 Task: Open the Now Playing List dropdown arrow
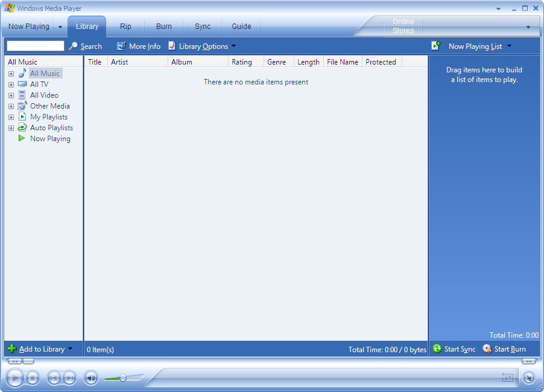click(509, 46)
